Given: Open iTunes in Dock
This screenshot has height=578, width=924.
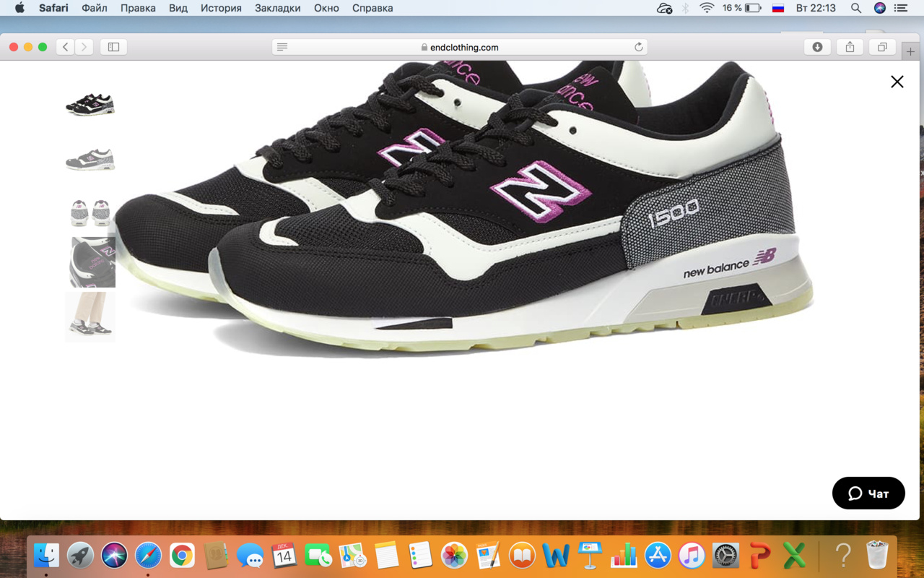Looking at the screenshot, I should pos(692,555).
